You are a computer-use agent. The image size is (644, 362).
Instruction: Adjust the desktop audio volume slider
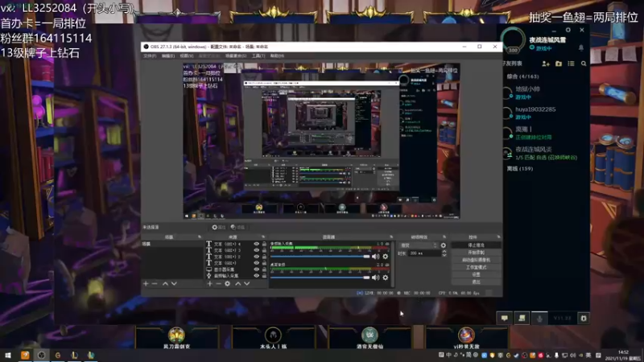[320, 278]
